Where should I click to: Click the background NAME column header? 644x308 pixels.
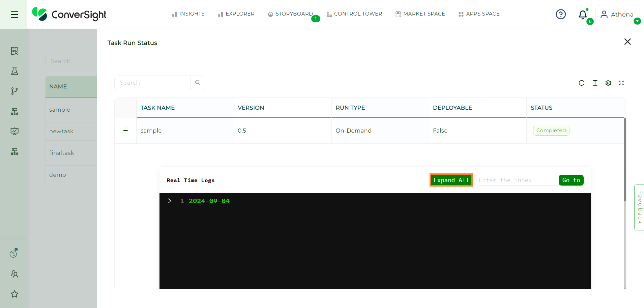(71, 86)
